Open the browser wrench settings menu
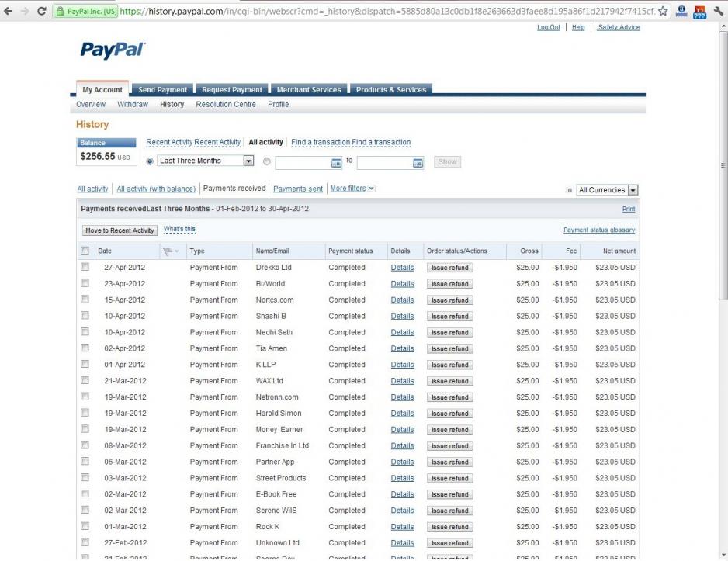 [x=718, y=11]
